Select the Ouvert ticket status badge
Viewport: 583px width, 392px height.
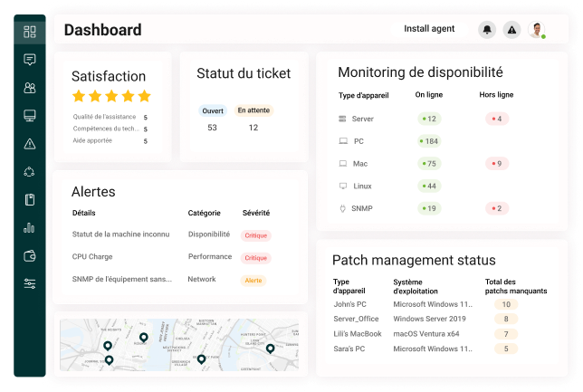click(x=213, y=110)
